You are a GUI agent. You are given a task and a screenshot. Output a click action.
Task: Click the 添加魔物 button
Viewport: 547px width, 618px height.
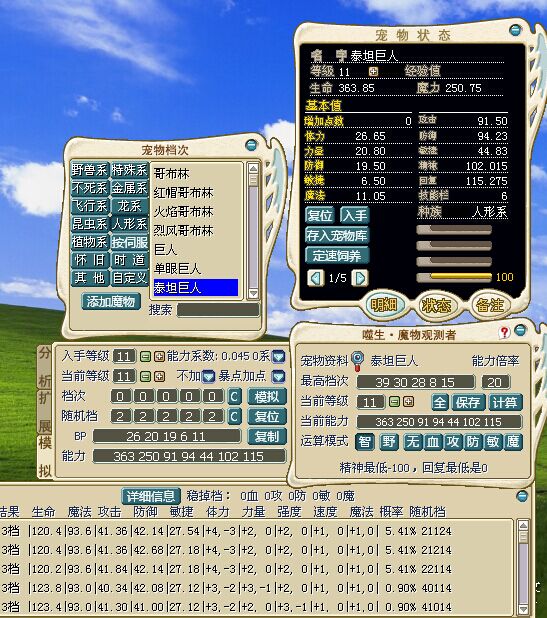coord(111,302)
